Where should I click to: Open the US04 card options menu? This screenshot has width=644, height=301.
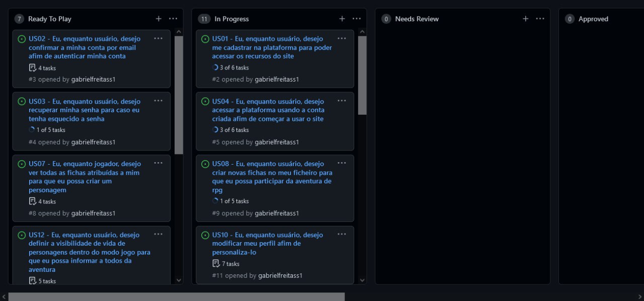pos(342,101)
